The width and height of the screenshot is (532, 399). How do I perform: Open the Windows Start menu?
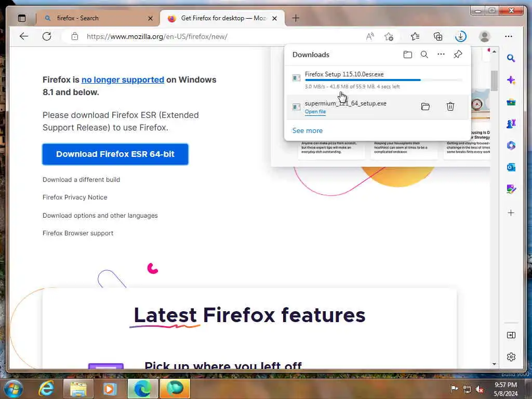click(x=13, y=389)
